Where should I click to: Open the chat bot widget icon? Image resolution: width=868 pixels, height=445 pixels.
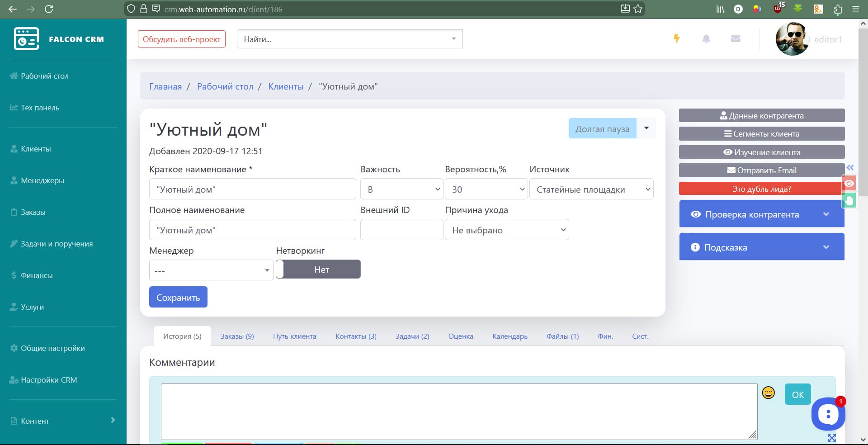point(828,414)
